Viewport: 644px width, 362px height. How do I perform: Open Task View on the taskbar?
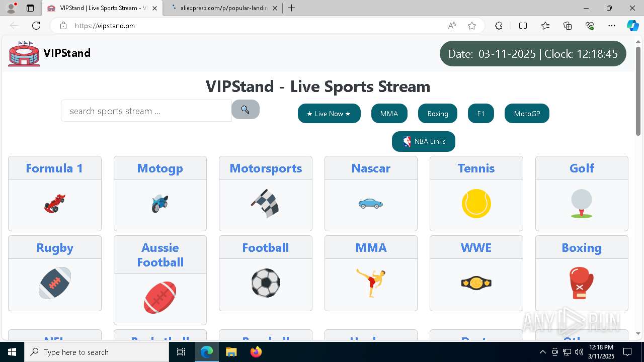[182, 352]
